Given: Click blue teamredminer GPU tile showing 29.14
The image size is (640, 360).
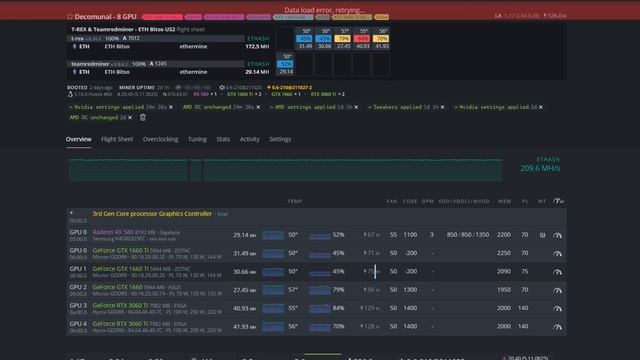Looking at the screenshot, I should tap(285, 64).
